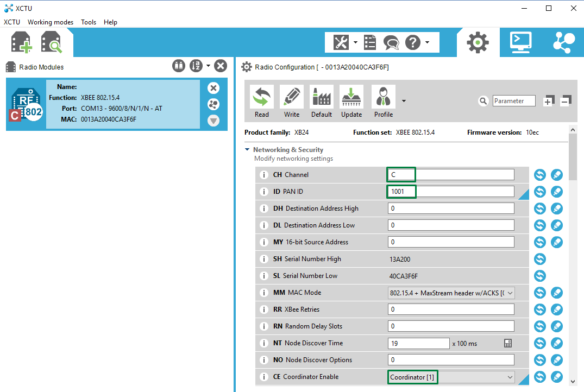The image size is (584, 392).
Task: Click the Discover radio modules icon
Action: coord(52,42)
